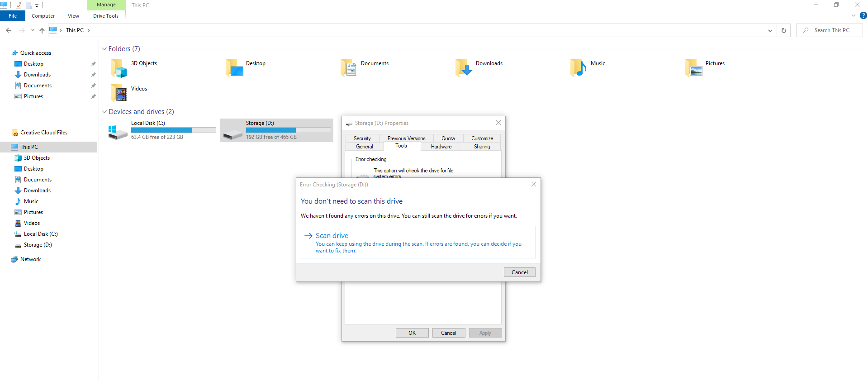Open the File menu
The height and width of the screenshot is (381, 868).
tap(13, 16)
